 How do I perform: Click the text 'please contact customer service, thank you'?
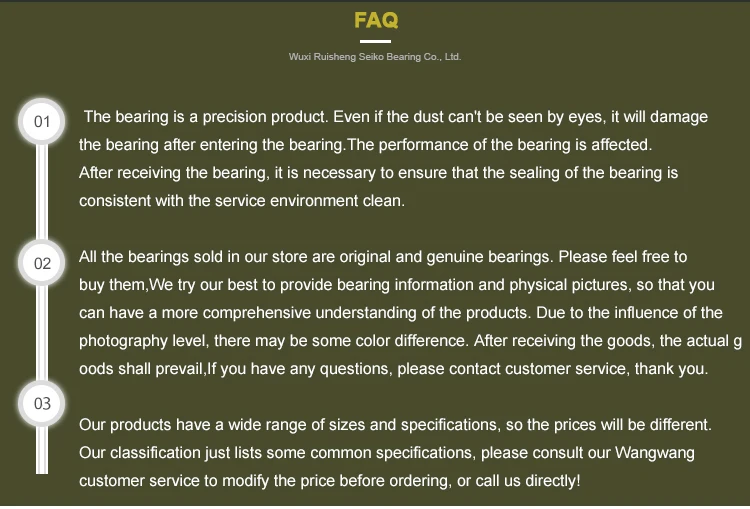click(x=552, y=369)
